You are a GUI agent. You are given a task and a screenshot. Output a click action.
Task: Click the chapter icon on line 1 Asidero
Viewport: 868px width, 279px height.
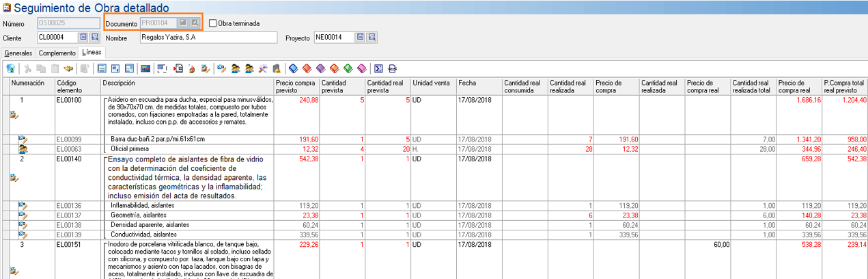14,115
